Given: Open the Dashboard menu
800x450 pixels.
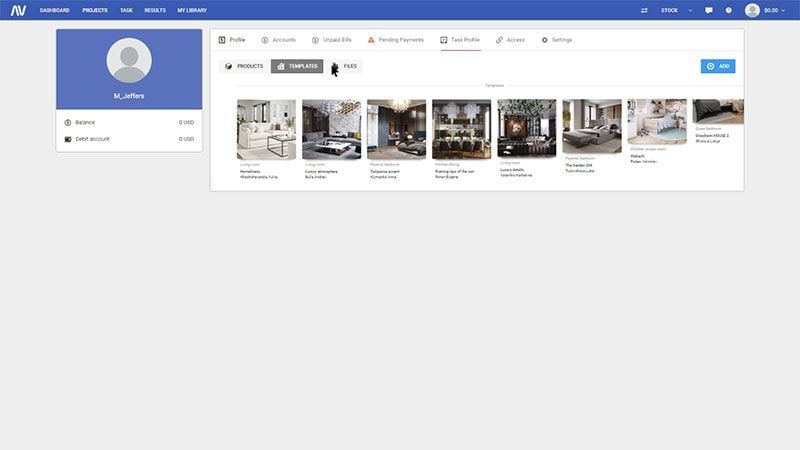Looking at the screenshot, I should point(55,10).
